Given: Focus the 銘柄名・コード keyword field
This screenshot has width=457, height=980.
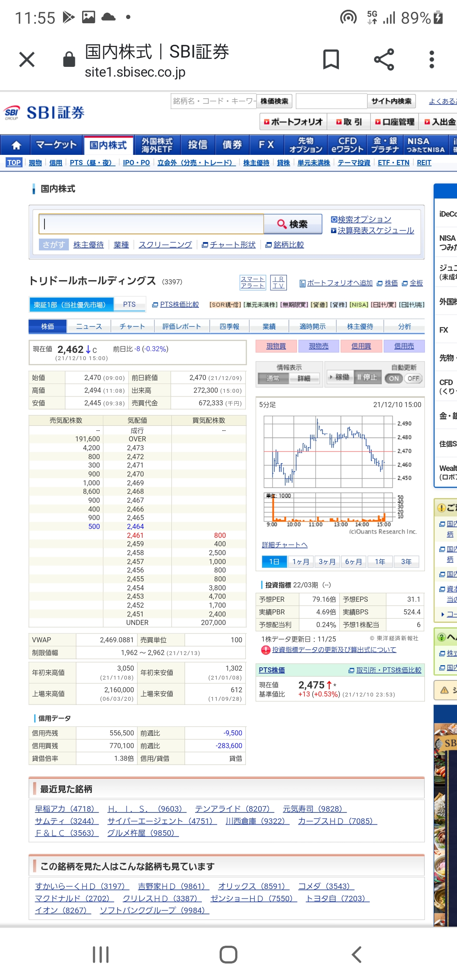Looking at the screenshot, I should coord(214,101).
